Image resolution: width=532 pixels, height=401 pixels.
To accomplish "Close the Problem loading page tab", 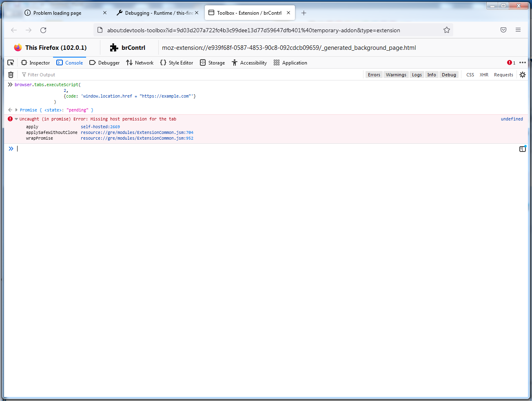I will coord(105,13).
